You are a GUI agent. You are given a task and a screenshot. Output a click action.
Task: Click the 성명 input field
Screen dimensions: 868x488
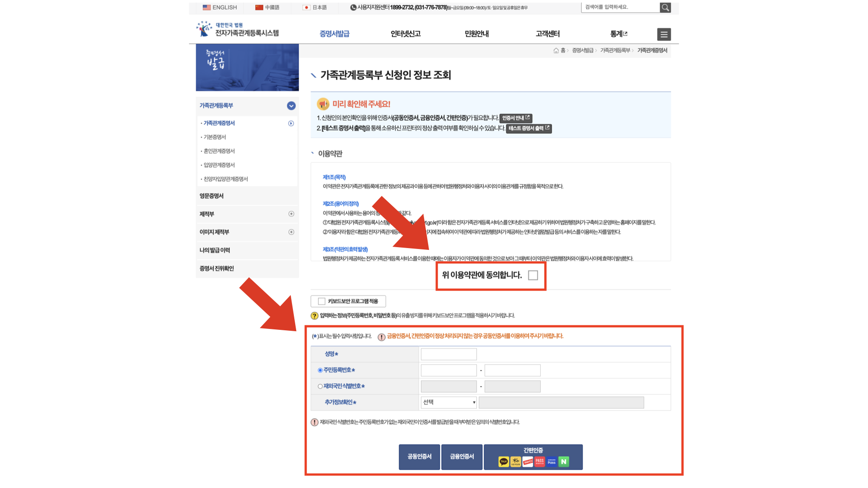pos(448,354)
